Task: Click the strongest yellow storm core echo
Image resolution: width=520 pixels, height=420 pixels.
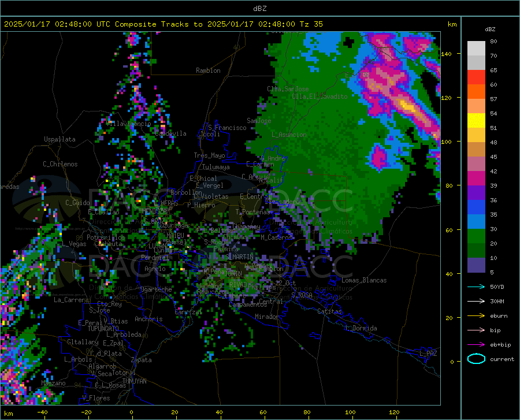Action: tap(407, 106)
